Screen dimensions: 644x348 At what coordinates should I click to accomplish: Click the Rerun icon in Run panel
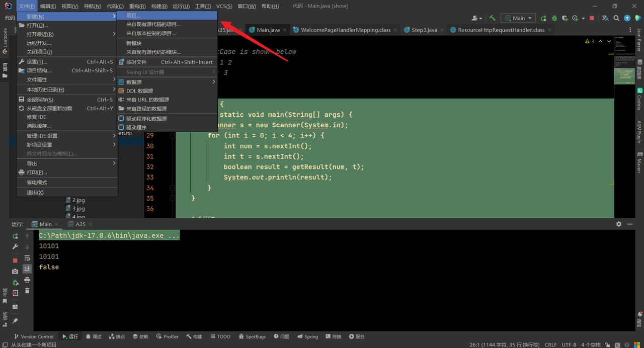click(x=15, y=236)
